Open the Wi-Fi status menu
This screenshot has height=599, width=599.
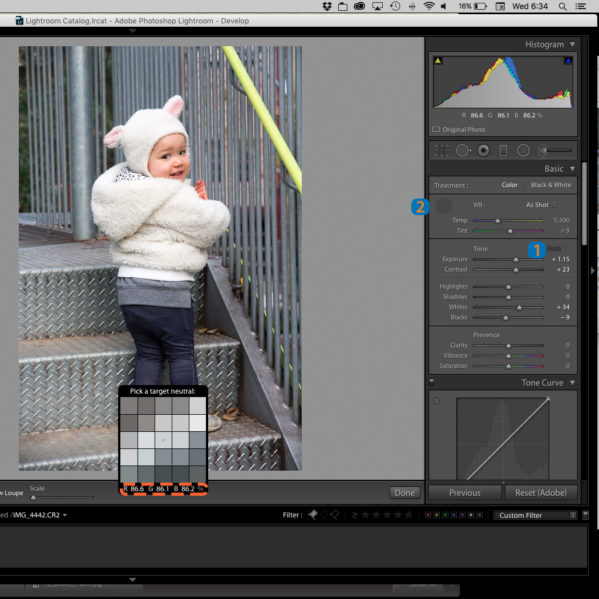pos(429,6)
